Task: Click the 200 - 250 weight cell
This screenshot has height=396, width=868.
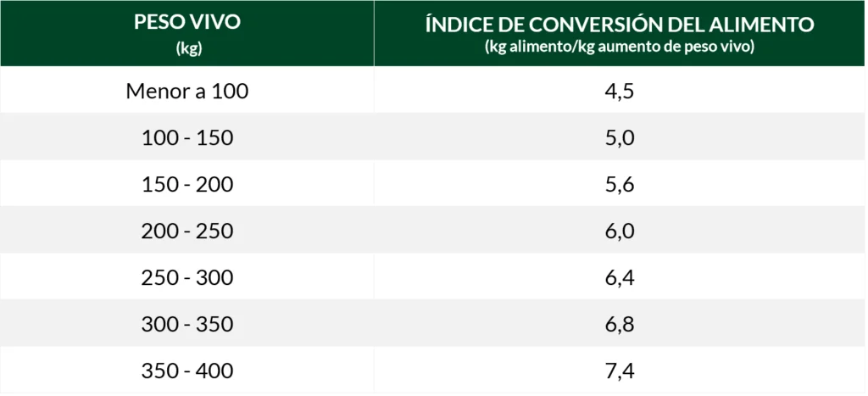Action: tap(187, 231)
